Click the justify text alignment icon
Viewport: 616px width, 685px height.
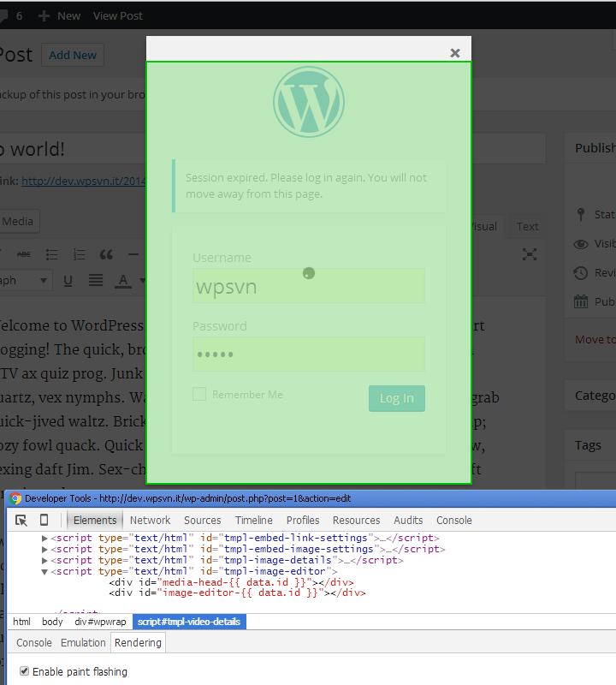[96, 280]
